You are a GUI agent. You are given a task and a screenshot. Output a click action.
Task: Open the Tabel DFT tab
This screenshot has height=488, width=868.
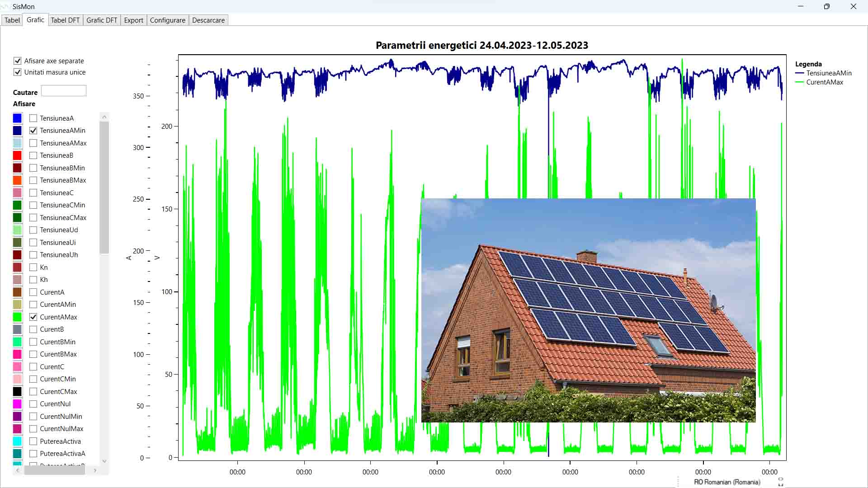click(65, 20)
